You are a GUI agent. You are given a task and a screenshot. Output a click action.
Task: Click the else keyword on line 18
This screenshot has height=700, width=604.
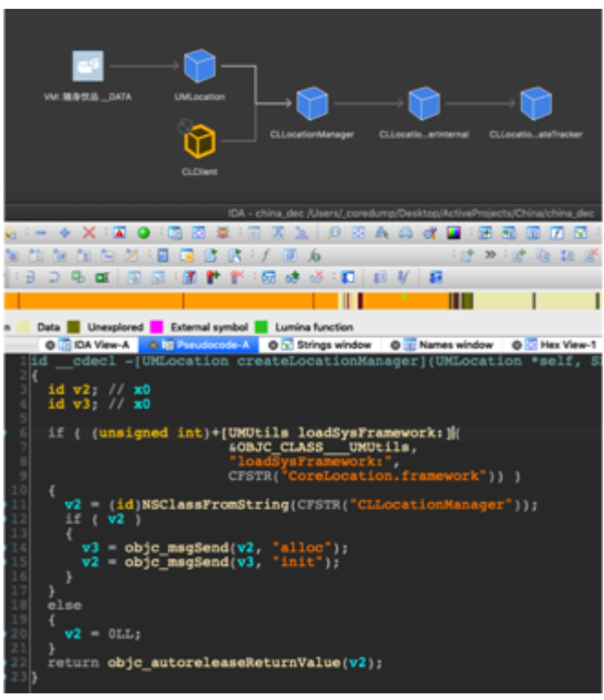click(64, 605)
